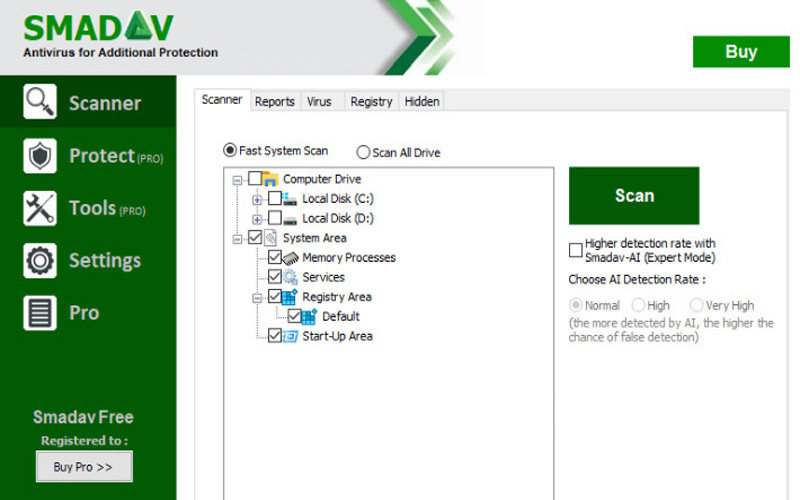Click the Start-Up Area icon

290,336
